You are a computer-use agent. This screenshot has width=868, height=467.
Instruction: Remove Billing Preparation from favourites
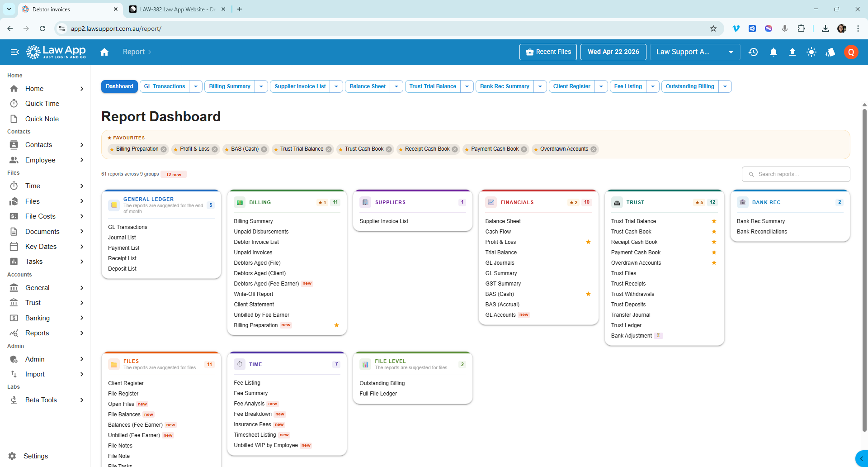[164, 149]
